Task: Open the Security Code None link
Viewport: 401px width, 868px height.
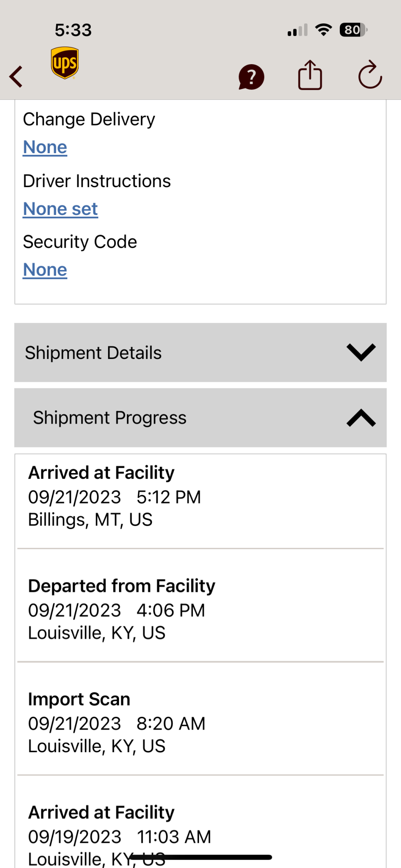Action: click(x=45, y=270)
